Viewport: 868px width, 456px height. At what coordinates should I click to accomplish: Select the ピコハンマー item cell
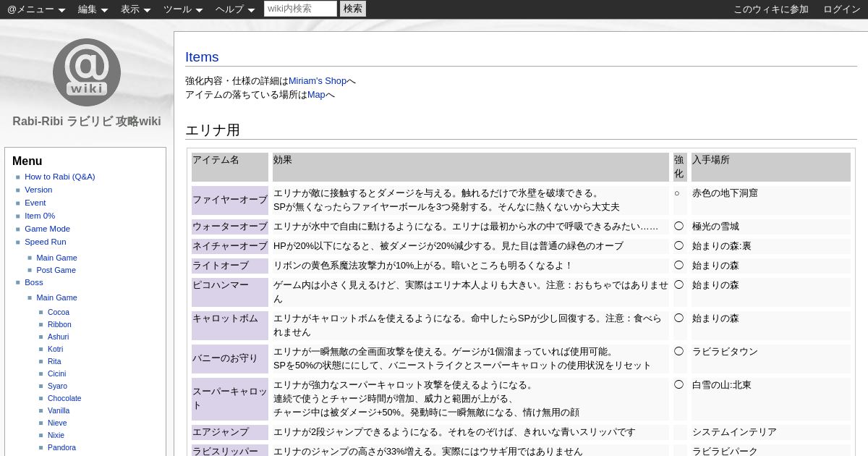tap(230, 292)
